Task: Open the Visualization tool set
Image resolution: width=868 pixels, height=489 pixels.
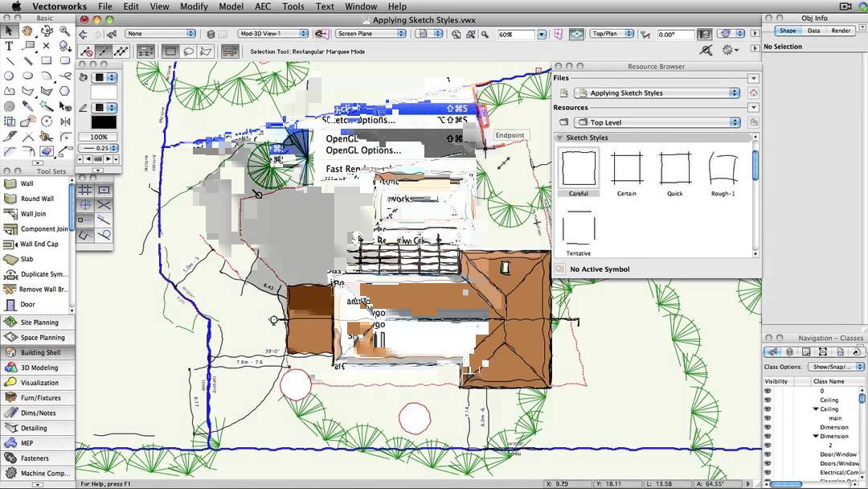Action: [x=37, y=383]
